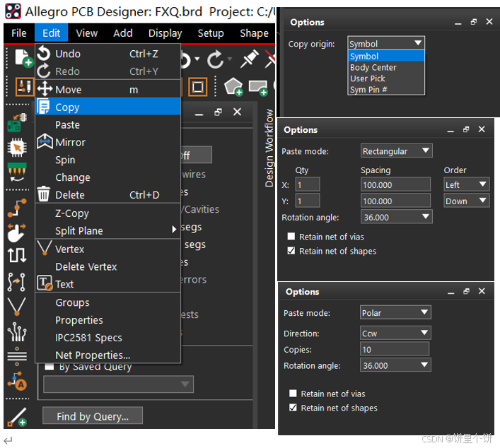Click the auto-route A sidebar icon
Viewport: 500px width, 448px height.
(x=18, y=381)
